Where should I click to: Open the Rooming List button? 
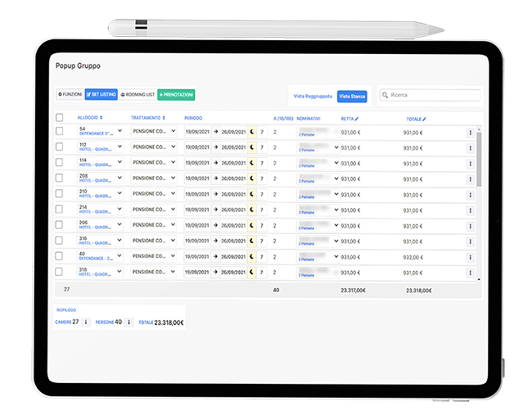[138, 95]
